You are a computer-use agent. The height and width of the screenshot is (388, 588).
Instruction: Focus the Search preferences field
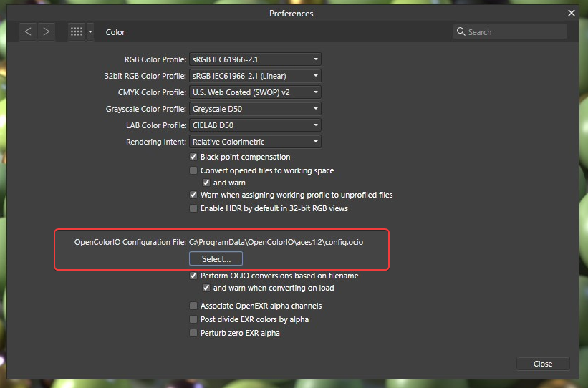pos(510,32)
